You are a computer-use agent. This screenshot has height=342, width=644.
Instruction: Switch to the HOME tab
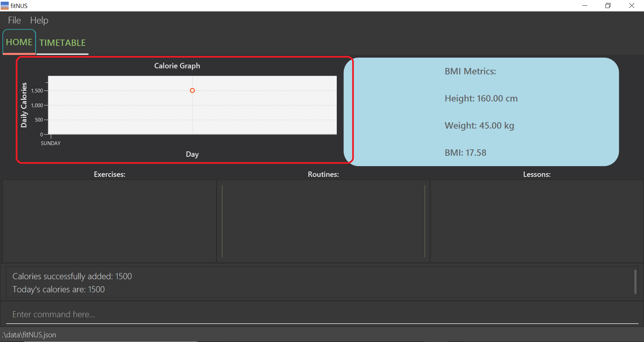(19, 42)
